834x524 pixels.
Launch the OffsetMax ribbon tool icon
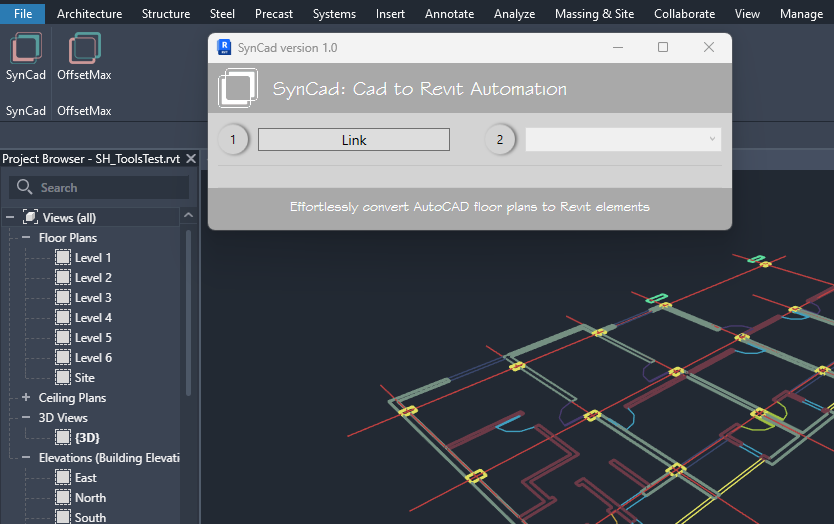pyautogui.click(x=85, y=48)
